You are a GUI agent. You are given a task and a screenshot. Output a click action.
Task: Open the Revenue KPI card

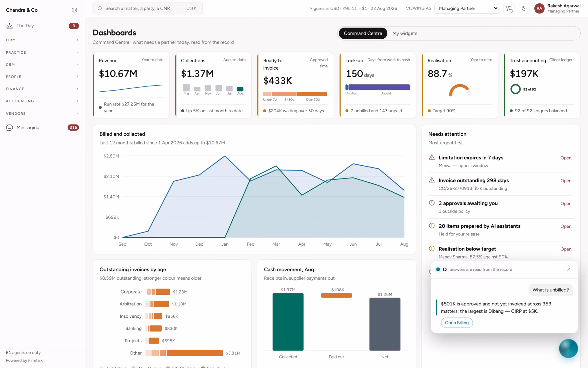(x=131, y=85)
